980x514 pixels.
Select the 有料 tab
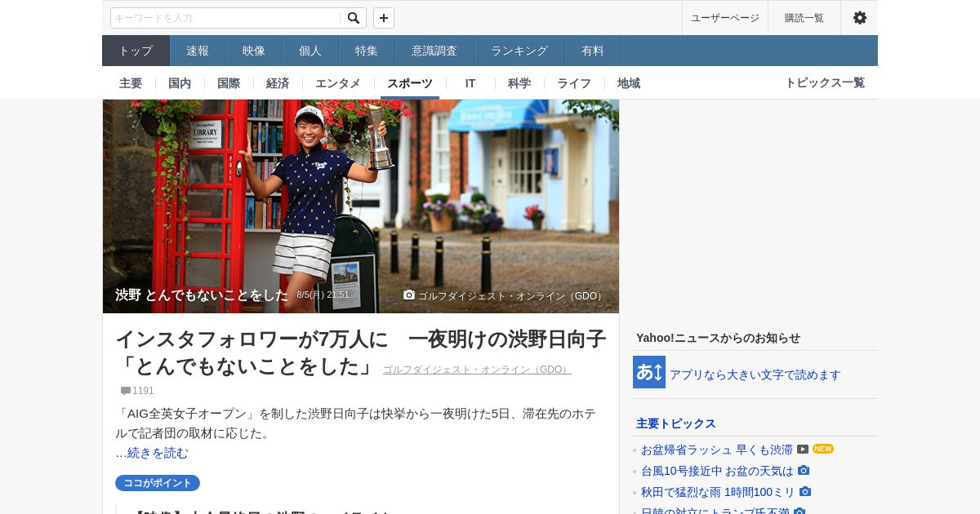[x=593, y=51]
